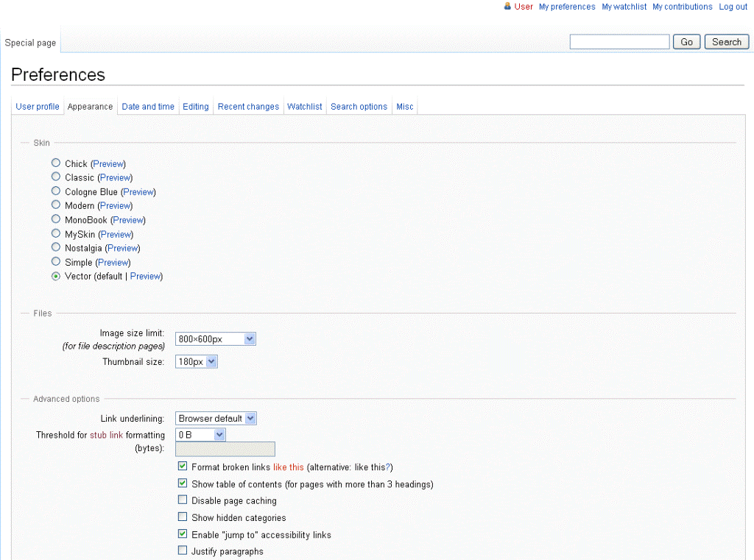
Task: Select the Nostalgia skin option
Action: click(x=56, y=247)
